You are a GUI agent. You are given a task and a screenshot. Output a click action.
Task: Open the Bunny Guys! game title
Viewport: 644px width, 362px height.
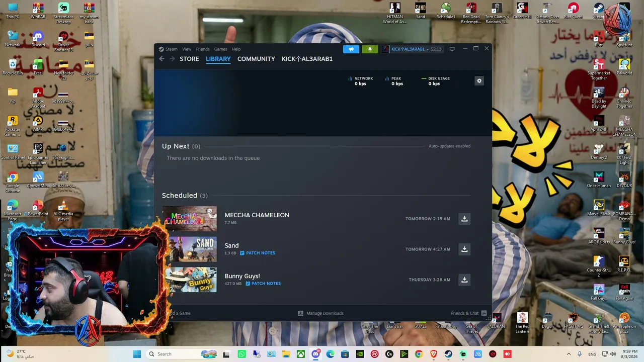click(242, 276)
